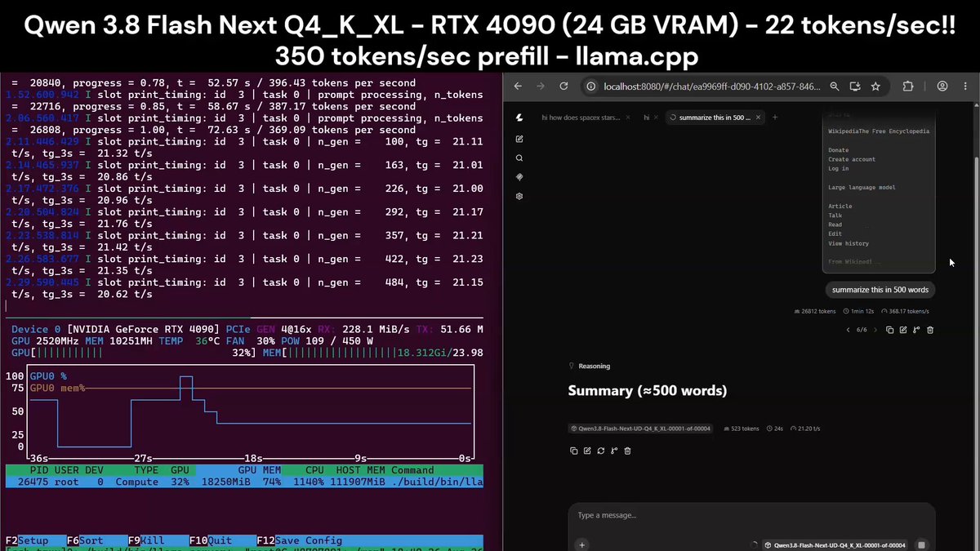Image resolution: width=980 pixels, height=551 pixels.
Task: Click the icon between search and settings in sidebar
Action: (519, 177)
